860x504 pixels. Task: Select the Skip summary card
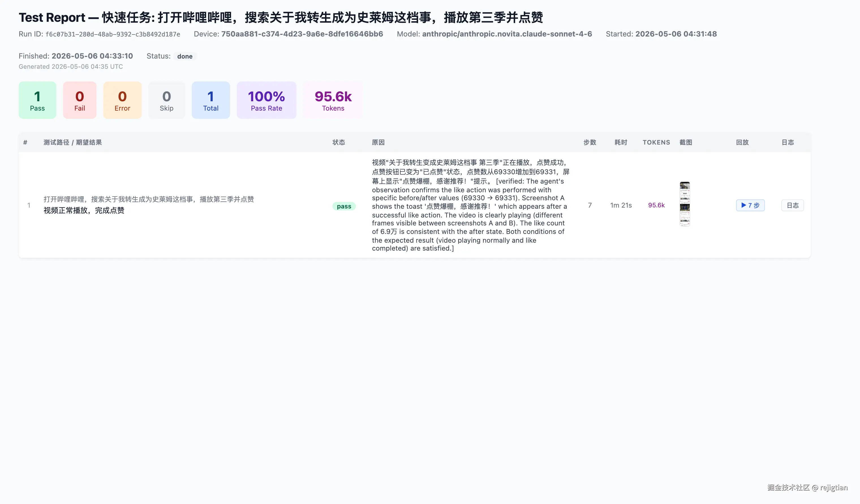167,100
